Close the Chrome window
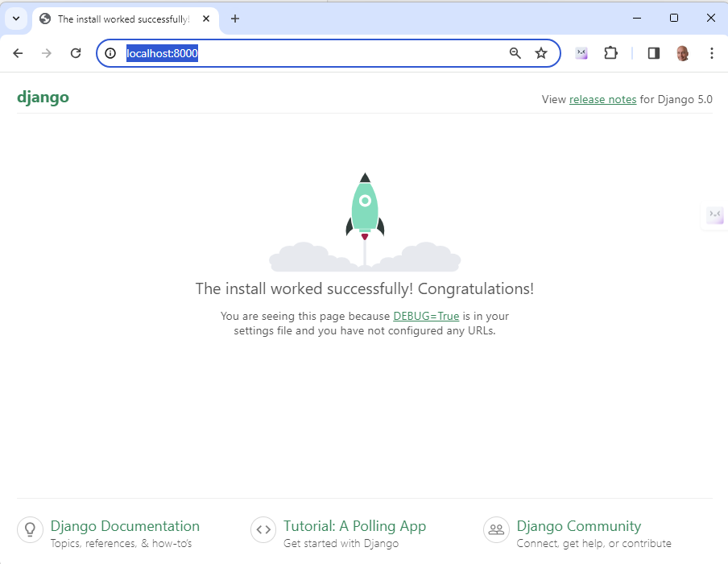This screenshot has width=728, height=564. (x=711, y=18)
